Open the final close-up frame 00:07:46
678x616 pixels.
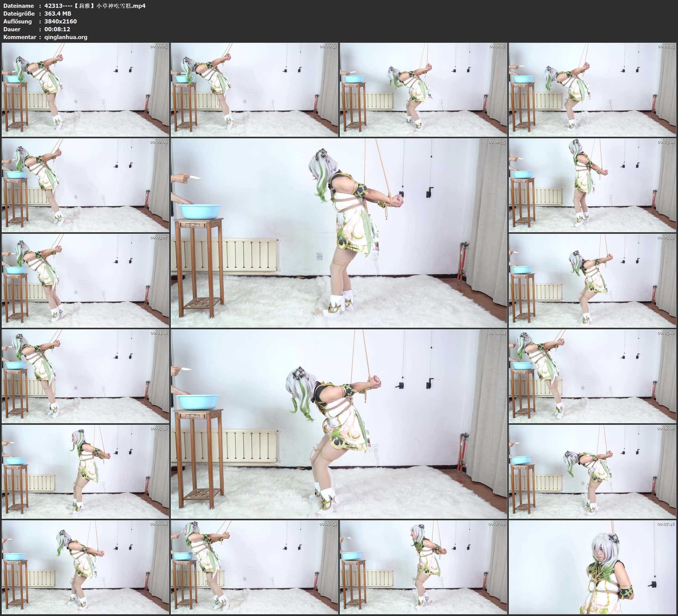[592, 567]
